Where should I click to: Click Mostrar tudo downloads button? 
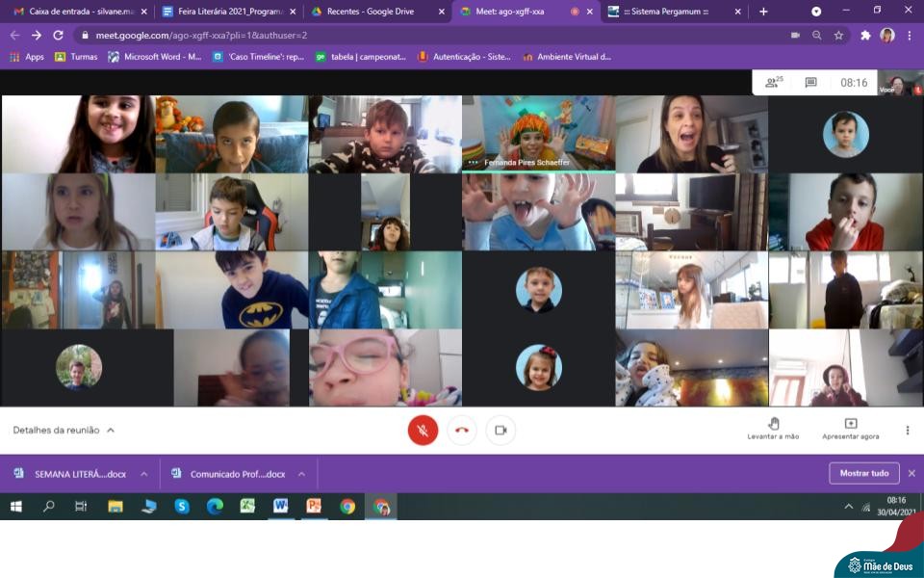863,473
